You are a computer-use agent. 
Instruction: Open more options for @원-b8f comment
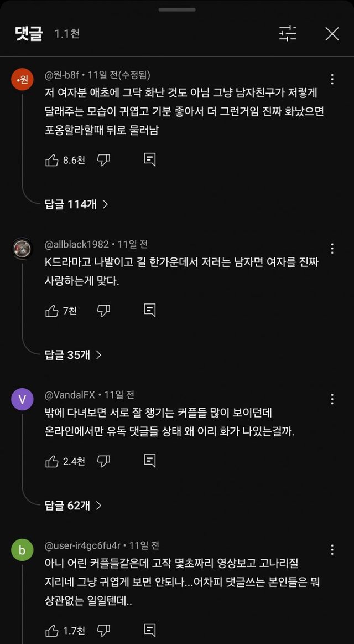pos(332,79)
